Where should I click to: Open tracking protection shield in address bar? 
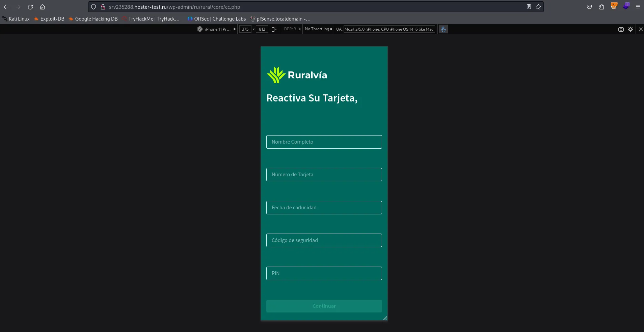coord(93,7)
